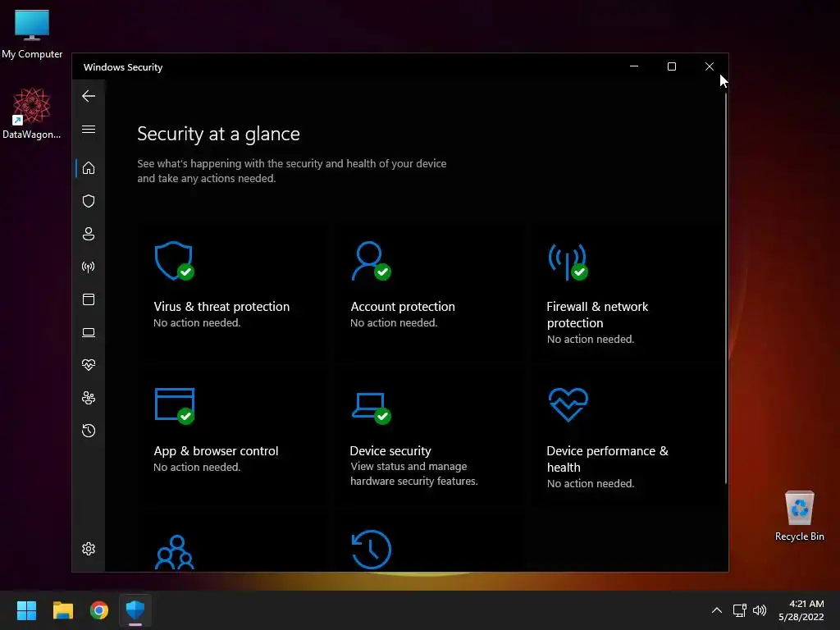Open Device security title link

(390, 451)
